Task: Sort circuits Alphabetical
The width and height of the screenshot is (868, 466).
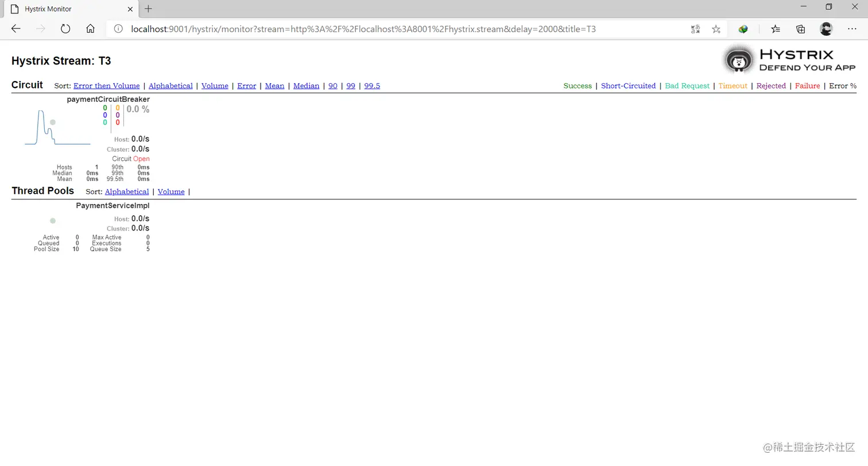Action: [x=170, y=86]
